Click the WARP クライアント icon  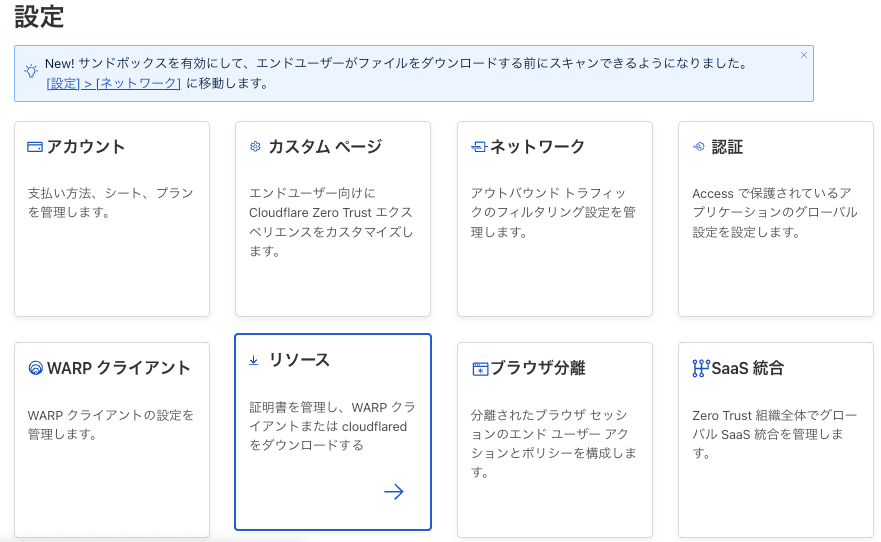click(35, 368)
